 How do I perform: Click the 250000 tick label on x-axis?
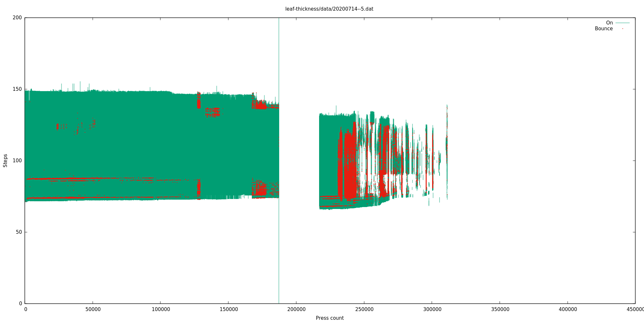point(364,309)
